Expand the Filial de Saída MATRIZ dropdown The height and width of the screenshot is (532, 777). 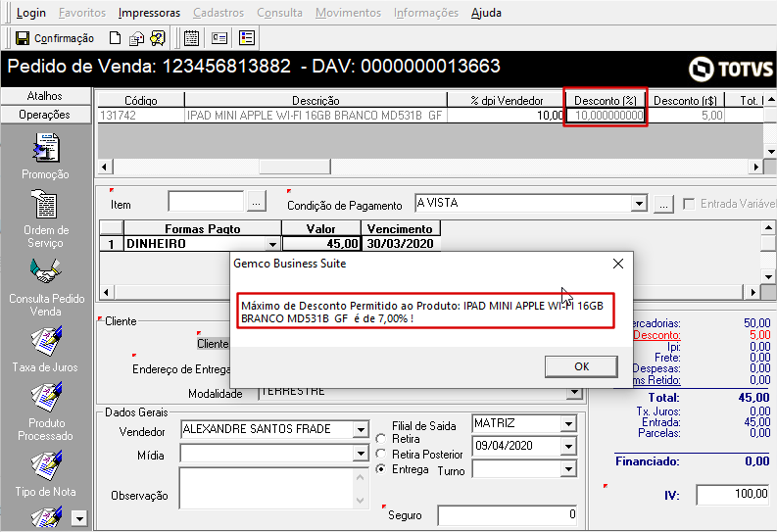[x=568, y=424]
